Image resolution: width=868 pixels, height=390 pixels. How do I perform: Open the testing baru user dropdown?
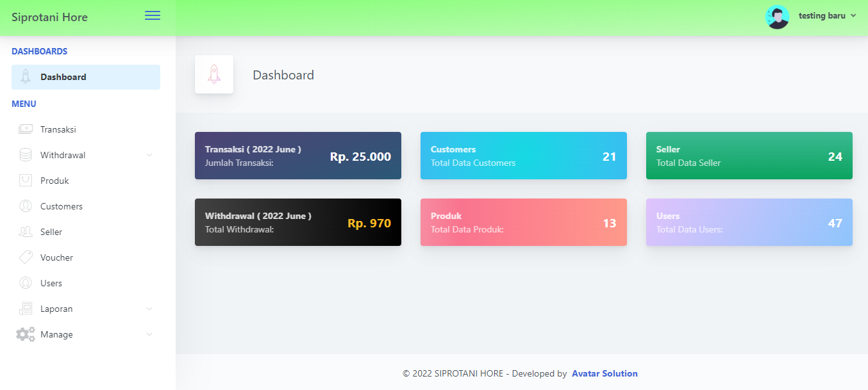tap(827, 16)
